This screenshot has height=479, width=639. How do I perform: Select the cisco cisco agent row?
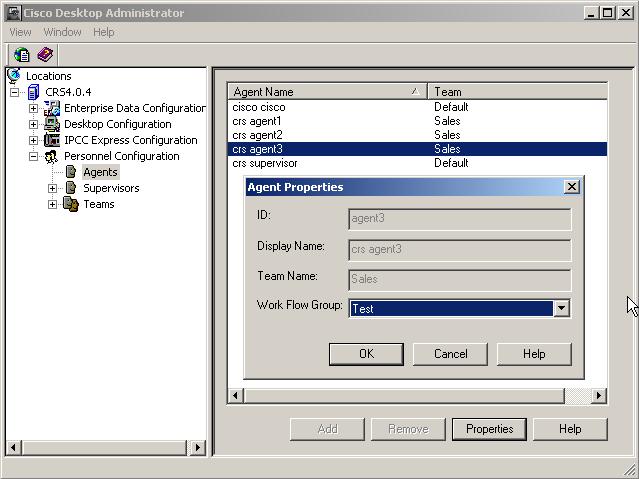click(417, 107)
